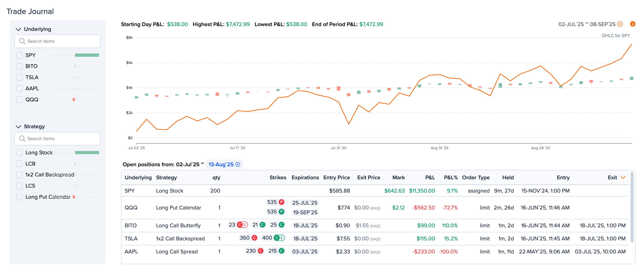The image size is (644, 273).
Task: Check the LCS strategy filter
Action: click(x=19, y=186)
